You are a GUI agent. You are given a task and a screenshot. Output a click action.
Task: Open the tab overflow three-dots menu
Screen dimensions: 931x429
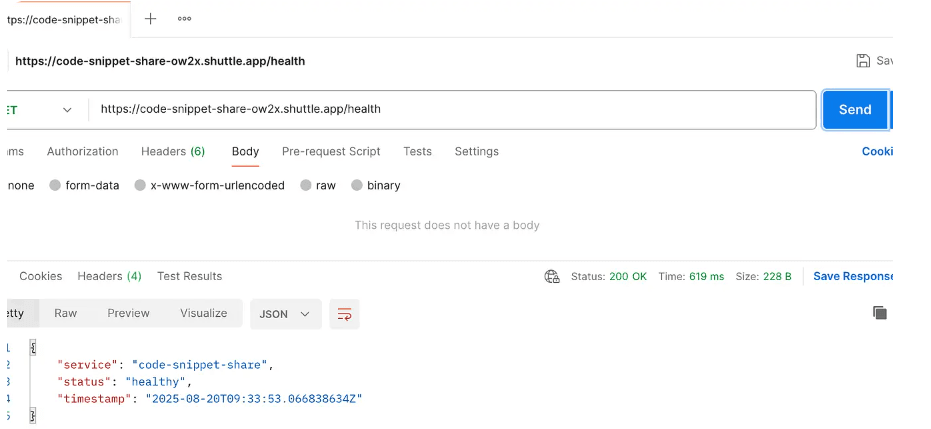click(184, 18)
